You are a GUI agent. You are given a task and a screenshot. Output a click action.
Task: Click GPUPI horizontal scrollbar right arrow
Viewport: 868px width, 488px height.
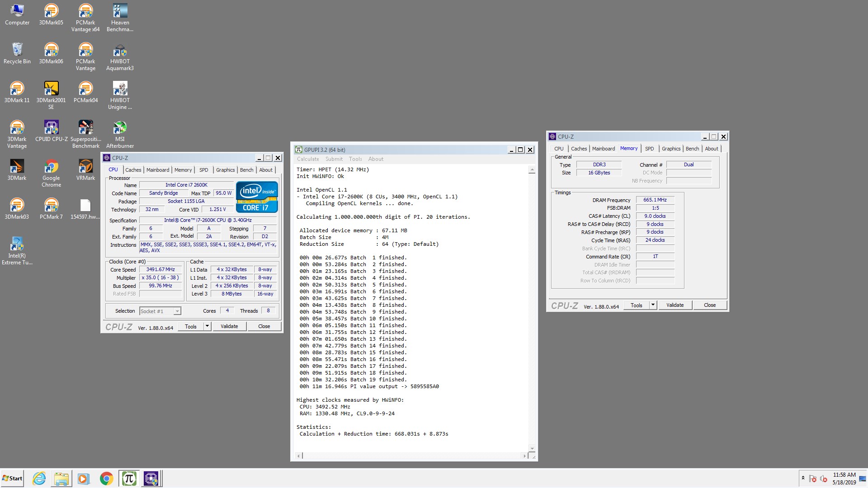(x=524, y=456)
